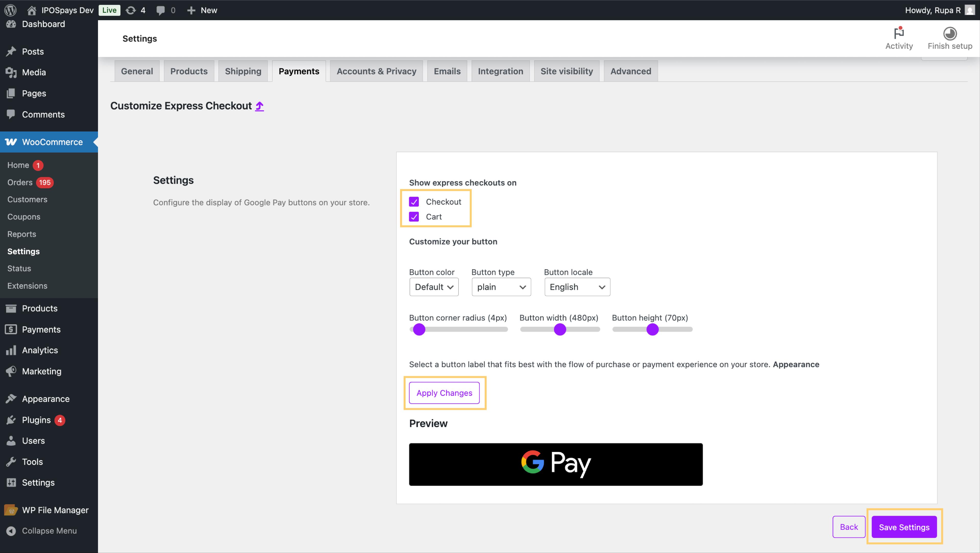This screenshot has width=980, height=553.
Task: Open the WooCommerce Status submenu item
Action: tap(19, 268)
